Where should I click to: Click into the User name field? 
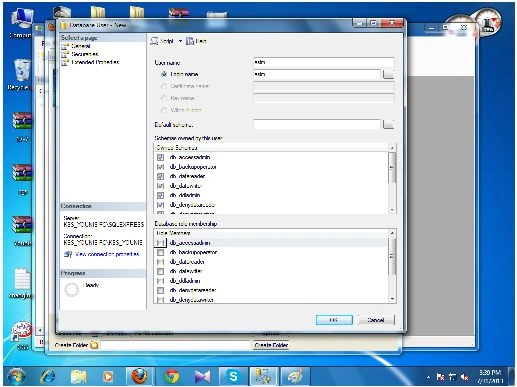pyautogui.click(x=323, y=62)
